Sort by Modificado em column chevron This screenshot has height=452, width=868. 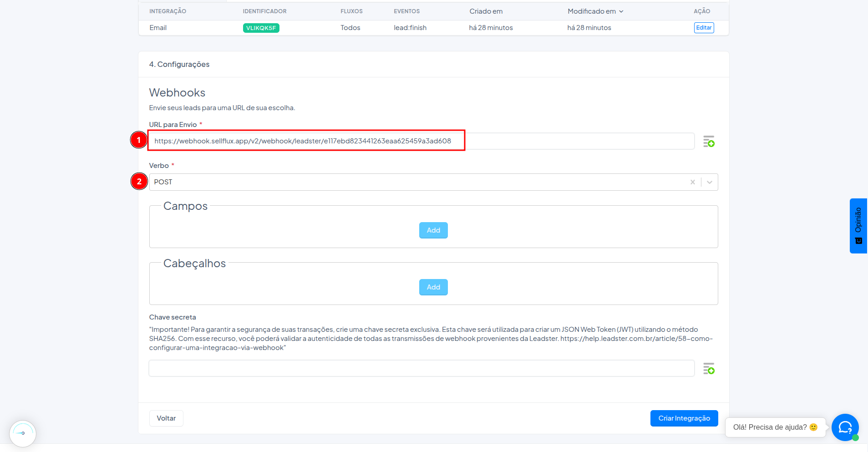tap(621, 11)
